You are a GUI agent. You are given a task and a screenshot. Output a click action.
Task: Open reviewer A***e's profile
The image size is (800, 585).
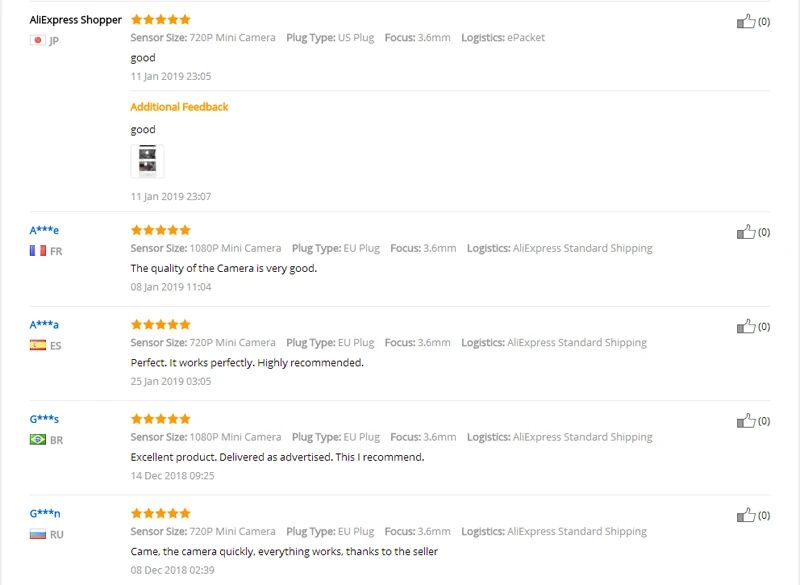pyautogui.click(x=44, y=230)
